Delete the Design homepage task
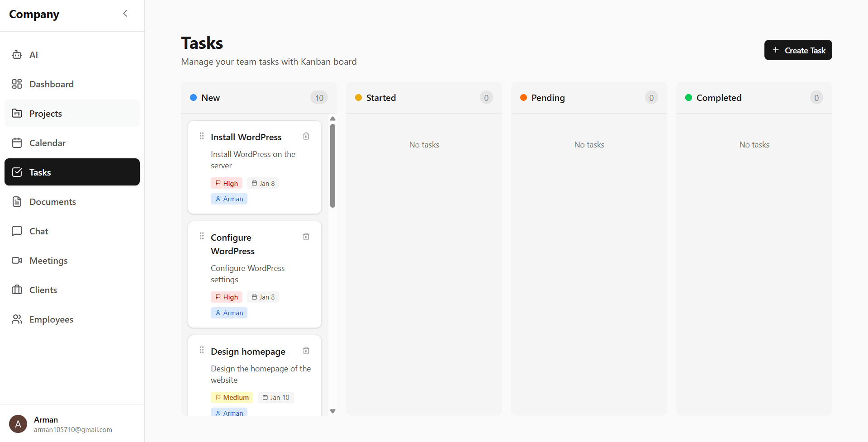This screenshot has height=442, width=868. pyautogui.click(x=306, y=350)
